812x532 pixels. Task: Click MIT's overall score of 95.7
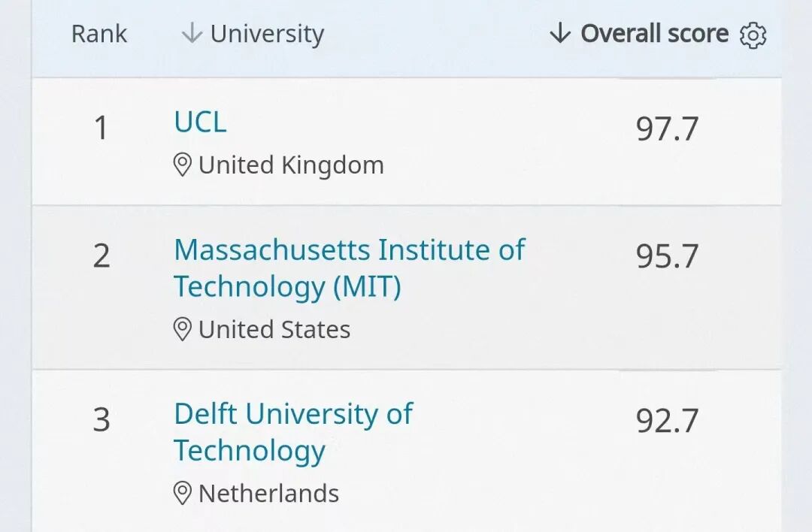coord(667,256)
